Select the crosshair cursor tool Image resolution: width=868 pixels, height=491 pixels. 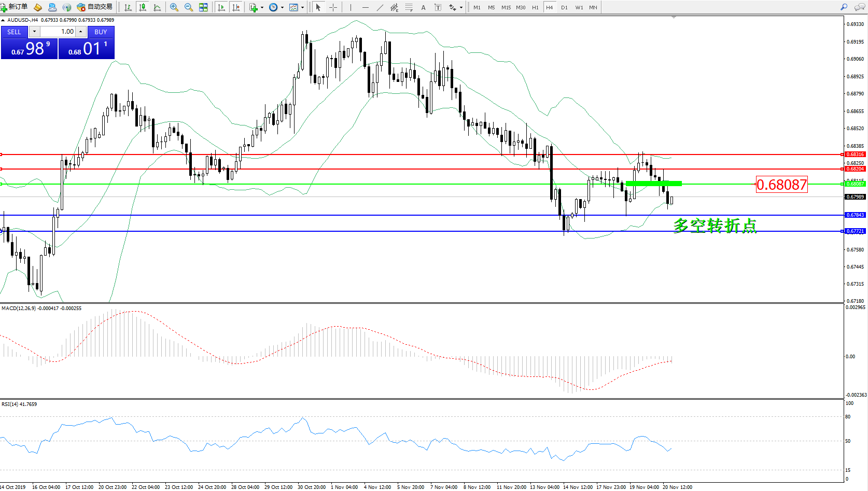tap(333, 7)
